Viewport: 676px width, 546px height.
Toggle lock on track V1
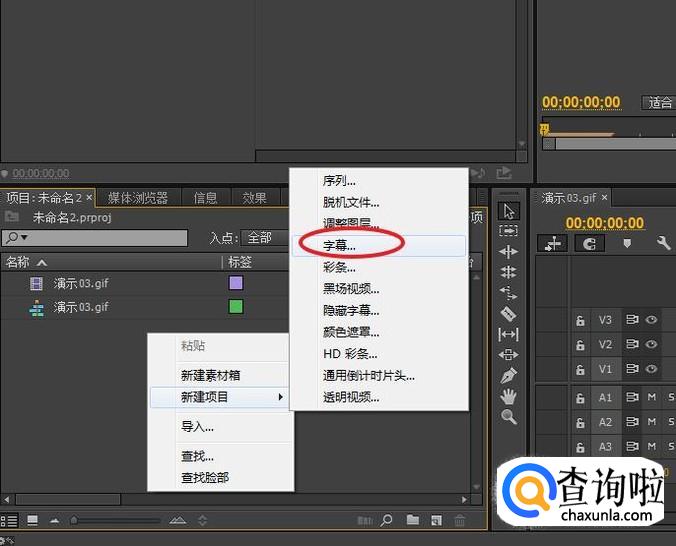coord(579,368)
